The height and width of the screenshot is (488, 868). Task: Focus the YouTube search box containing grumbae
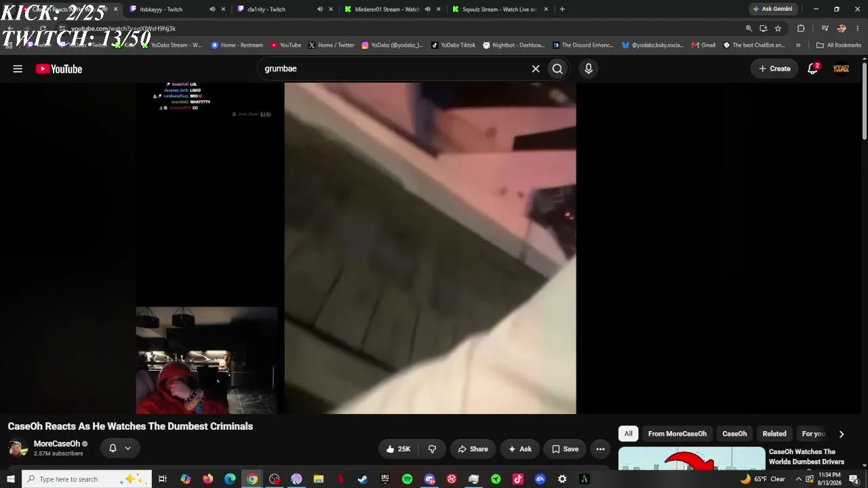click(393, 68)
